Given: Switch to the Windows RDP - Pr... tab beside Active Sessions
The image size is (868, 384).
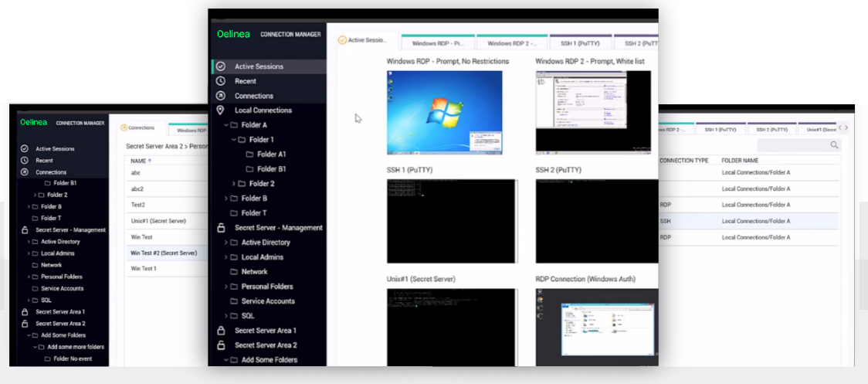Looking at the screenshot, I should tap(437, 43).
